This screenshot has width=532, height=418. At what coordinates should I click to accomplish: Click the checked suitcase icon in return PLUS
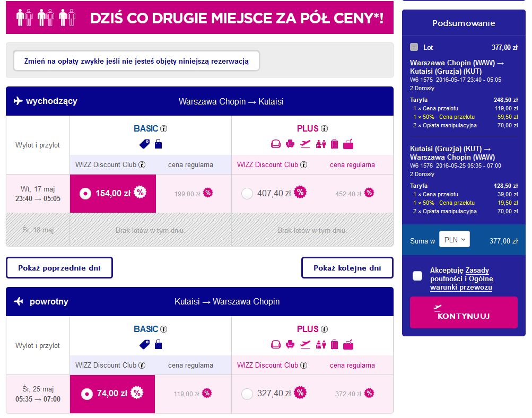pyautogui.click(x=335, y=345)
